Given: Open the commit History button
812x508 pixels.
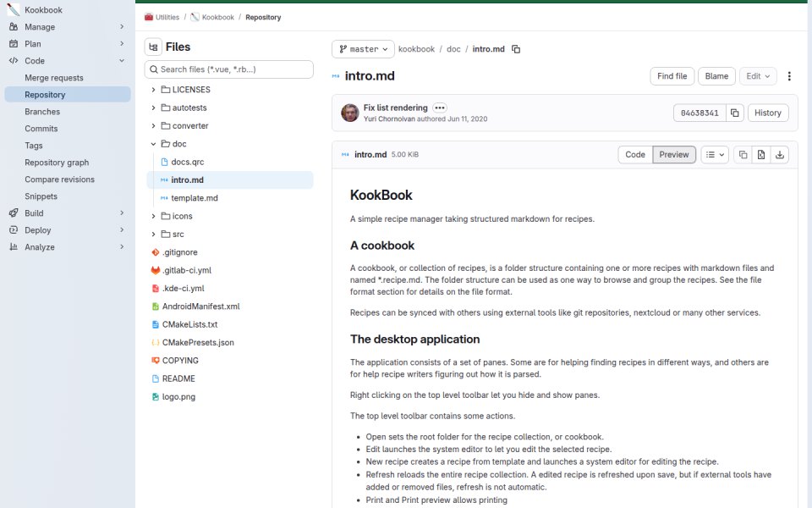Looking at the screenshot, I should (x=767, y=113).
